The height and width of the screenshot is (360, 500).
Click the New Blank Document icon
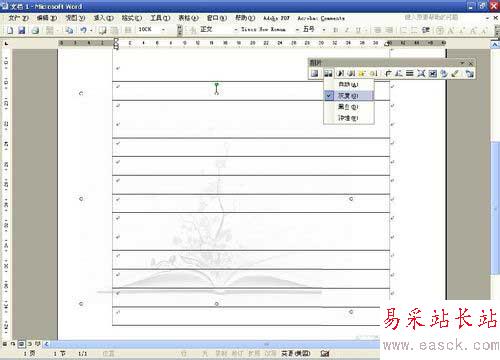(10, 30)
